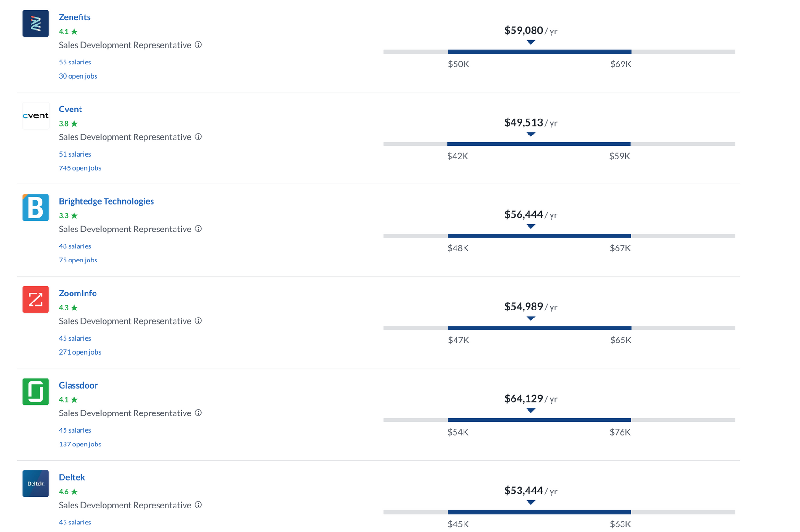Open the Zenefits company logo
Screen dimensions: 800x532
[x=35, y=24]
